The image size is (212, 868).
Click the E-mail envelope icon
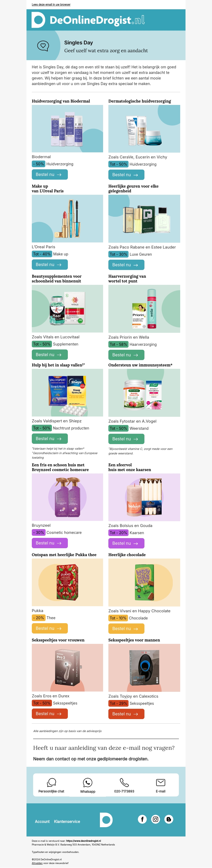click(x=160, y=782)
